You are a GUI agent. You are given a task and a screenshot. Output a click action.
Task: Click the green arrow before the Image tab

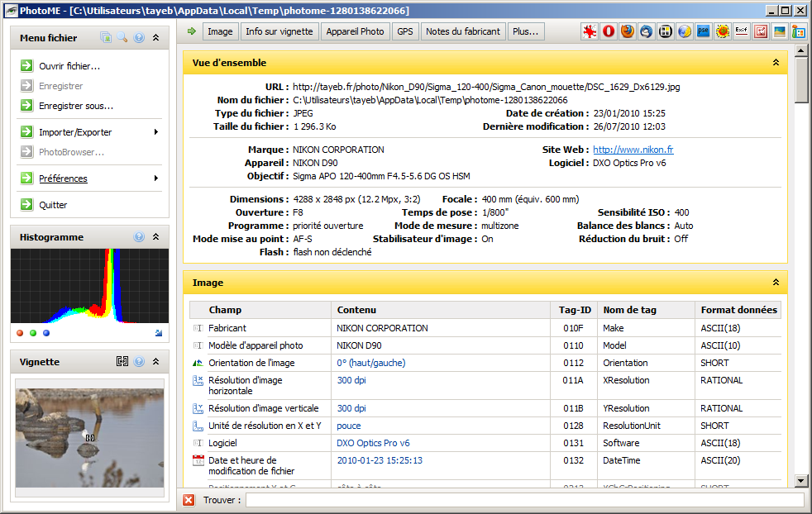(x=192, y=31)
